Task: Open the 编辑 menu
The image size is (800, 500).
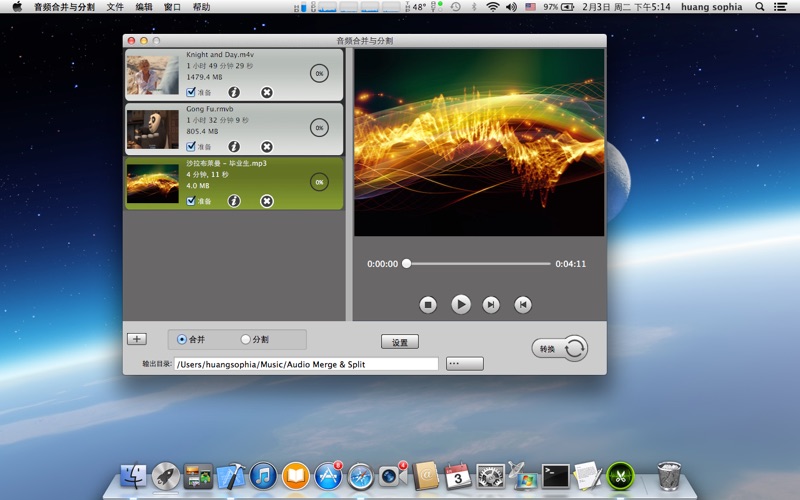Action: coord(144,7)
